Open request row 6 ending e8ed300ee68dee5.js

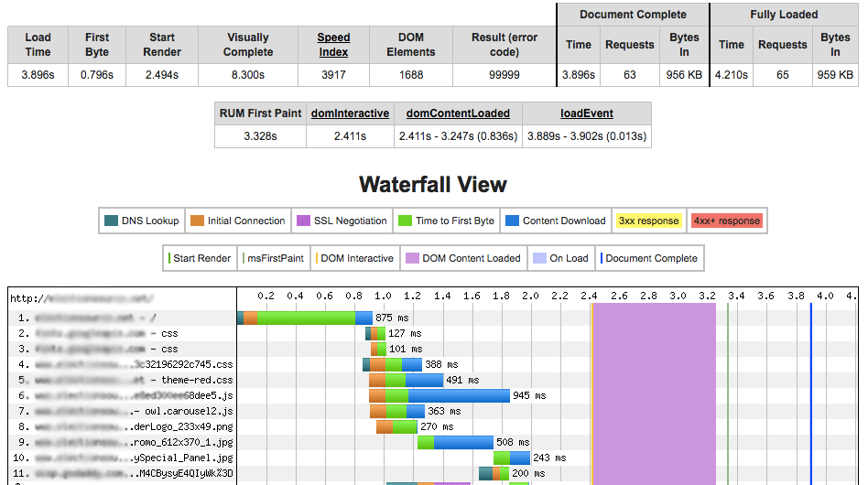[x=123, y=395]
